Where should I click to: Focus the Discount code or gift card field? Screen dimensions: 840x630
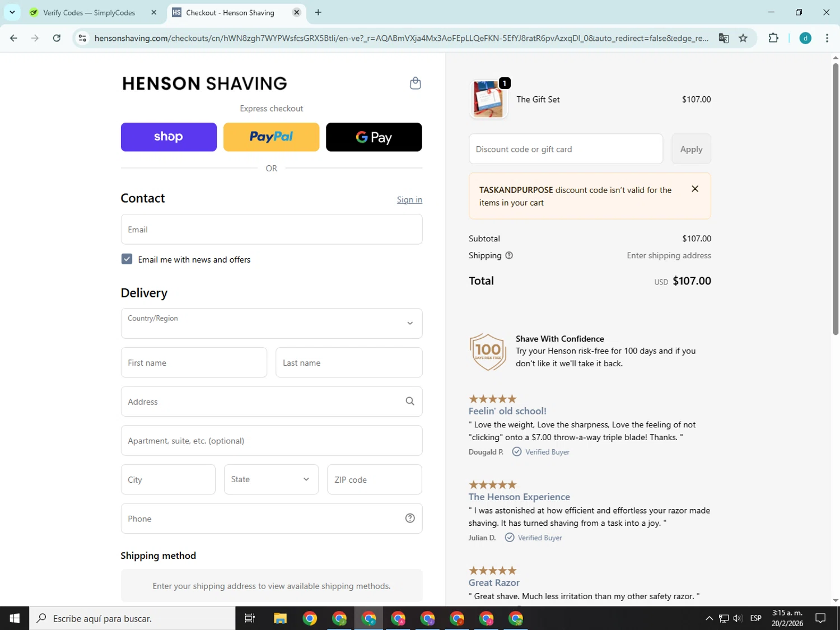[566, 149]
